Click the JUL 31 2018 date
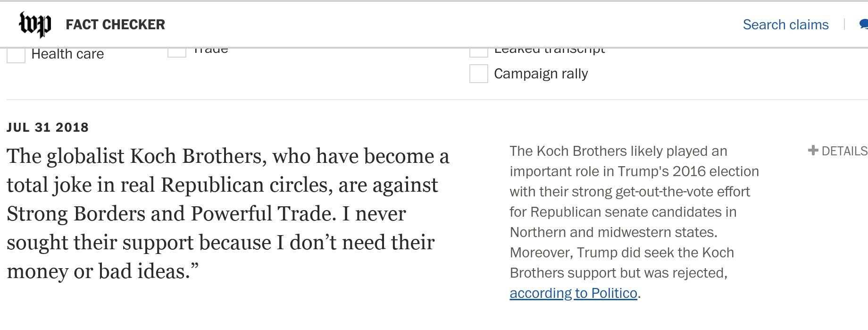 point(48,127)
